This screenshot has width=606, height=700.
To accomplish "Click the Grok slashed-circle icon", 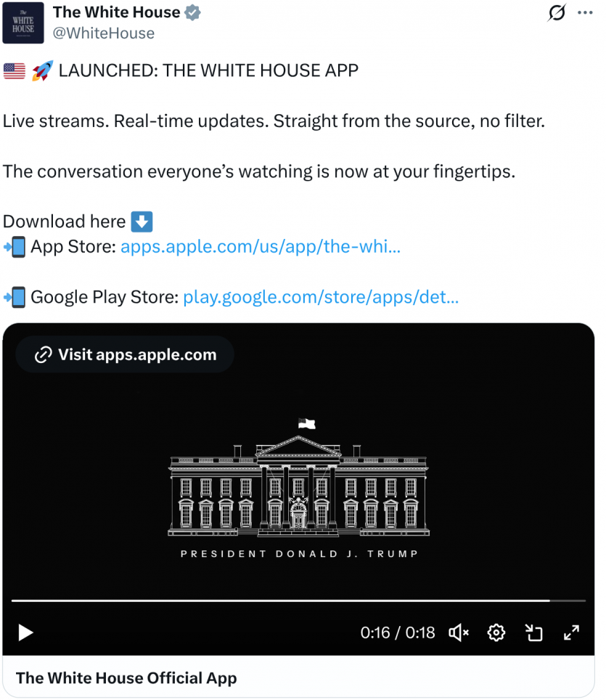I will click(557, 12).
